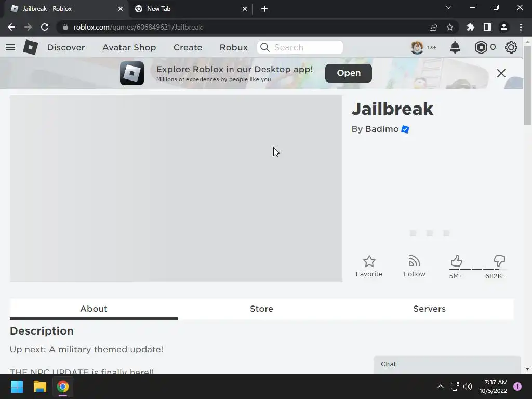Open the Discover page
Viewport: 532px width, 399px height.
coord(66,47)
